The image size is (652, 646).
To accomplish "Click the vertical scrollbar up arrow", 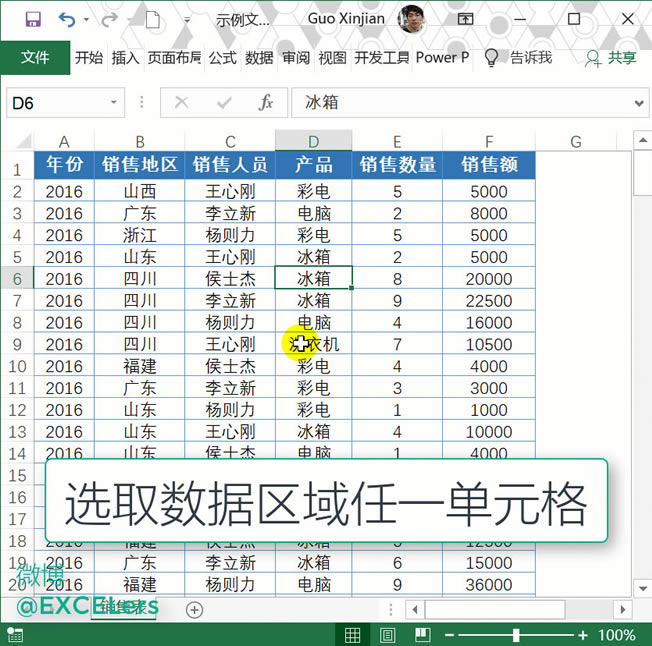I will pyautogui.click(x=642, y=141).
